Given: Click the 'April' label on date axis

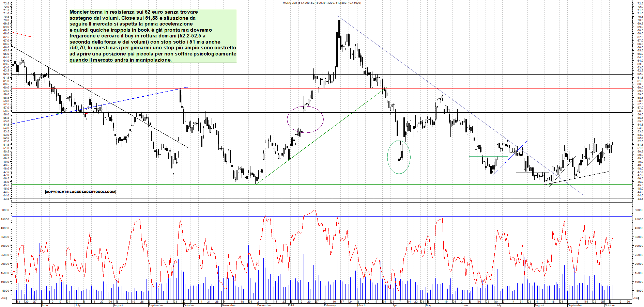Looking at the screenshot, I should 395,305.
